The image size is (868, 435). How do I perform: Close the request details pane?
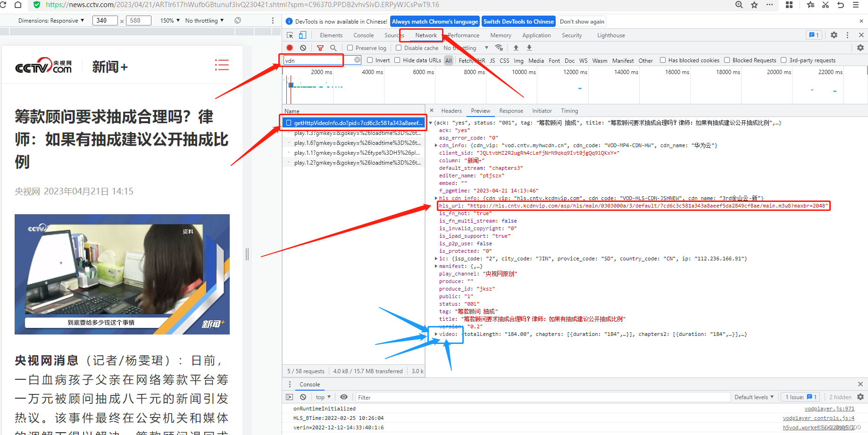click(x=432, y=110)
